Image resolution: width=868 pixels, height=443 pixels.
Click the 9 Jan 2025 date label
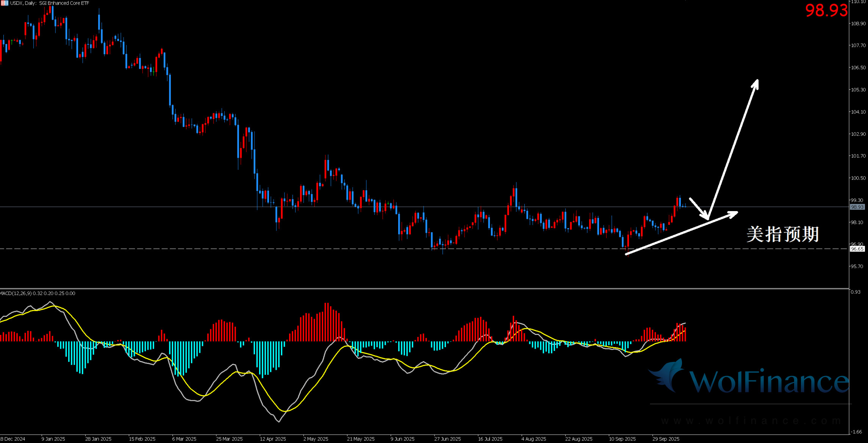pyautogui.click(x=53, y=439)
